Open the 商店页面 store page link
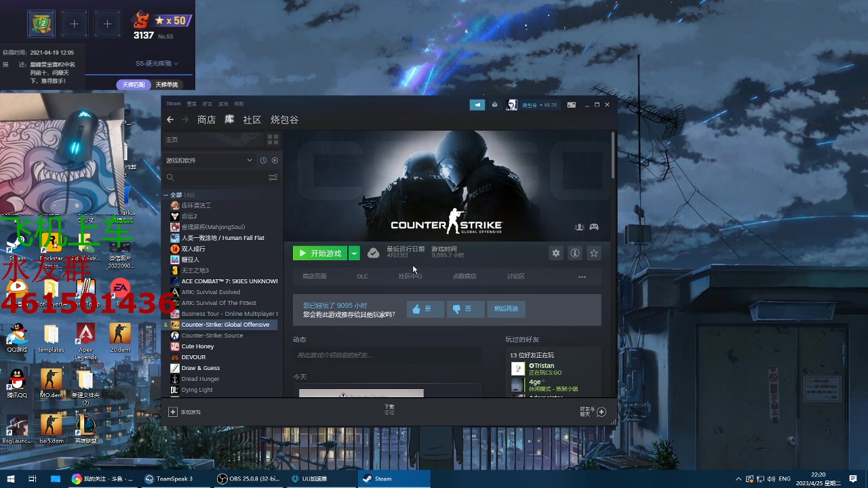The height and width of the screenshot is (488, 868). (x=314, y=277)
